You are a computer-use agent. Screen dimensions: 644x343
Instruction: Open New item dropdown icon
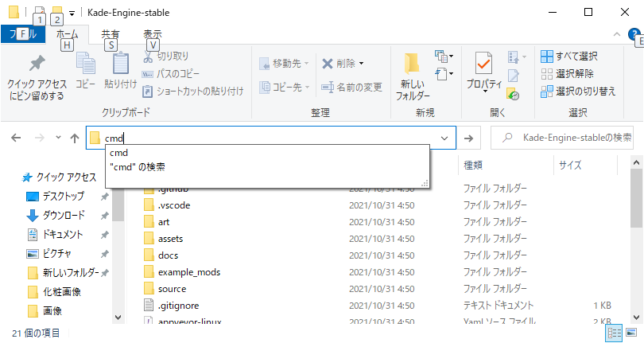point(444,56)
